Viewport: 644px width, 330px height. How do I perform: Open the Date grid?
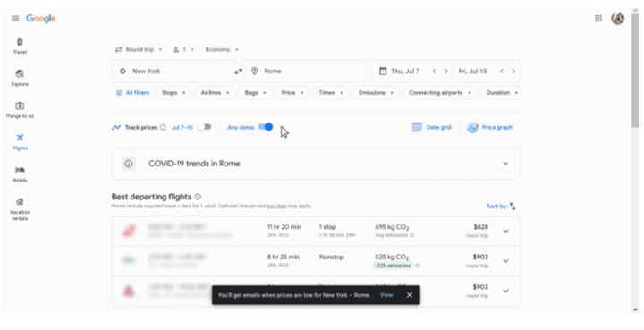coord(431,127)
